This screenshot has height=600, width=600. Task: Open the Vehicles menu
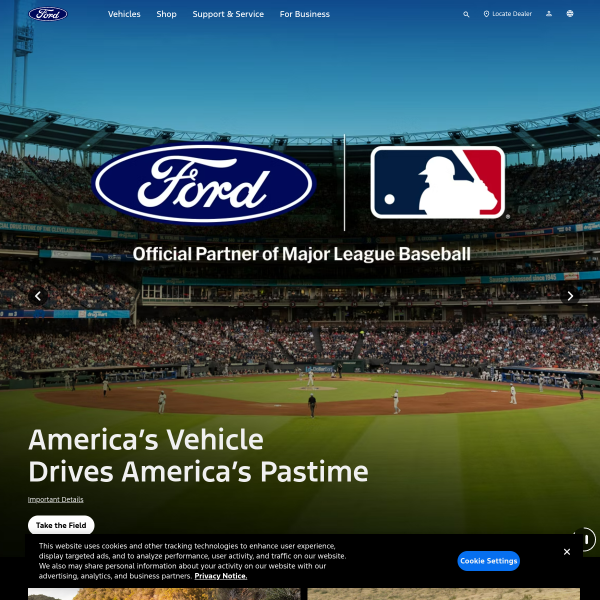tap(124, 14)
